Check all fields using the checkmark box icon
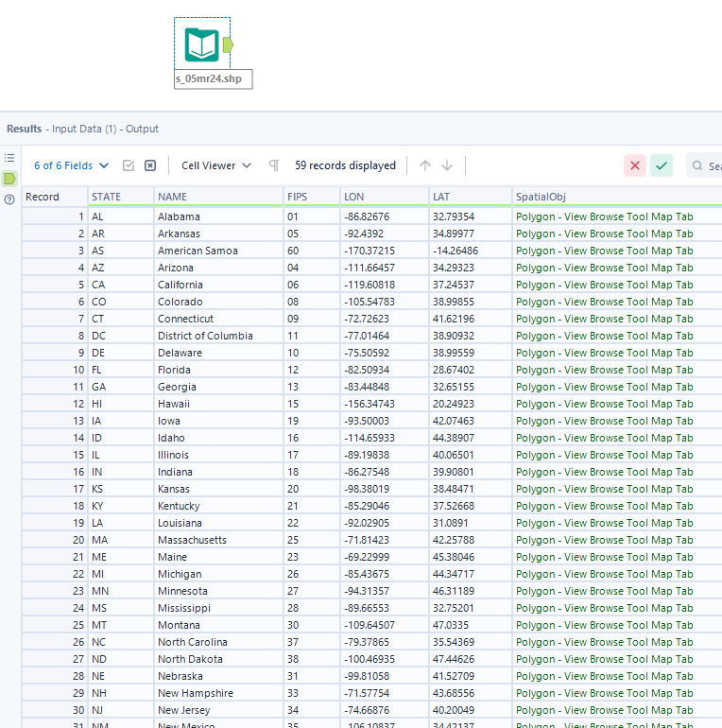The width and height of the screenshot is (722, 728). tap(129, 165)
